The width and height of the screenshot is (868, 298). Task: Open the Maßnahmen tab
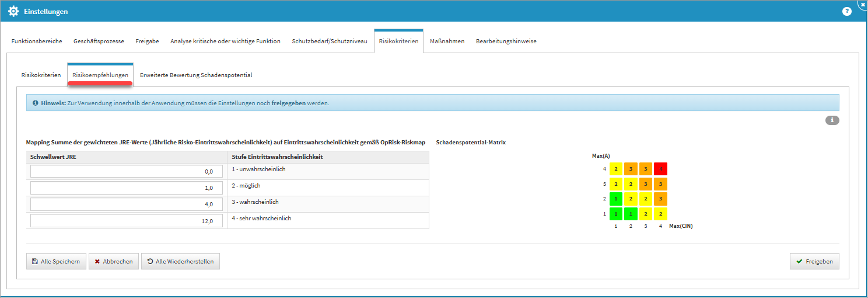447,41
